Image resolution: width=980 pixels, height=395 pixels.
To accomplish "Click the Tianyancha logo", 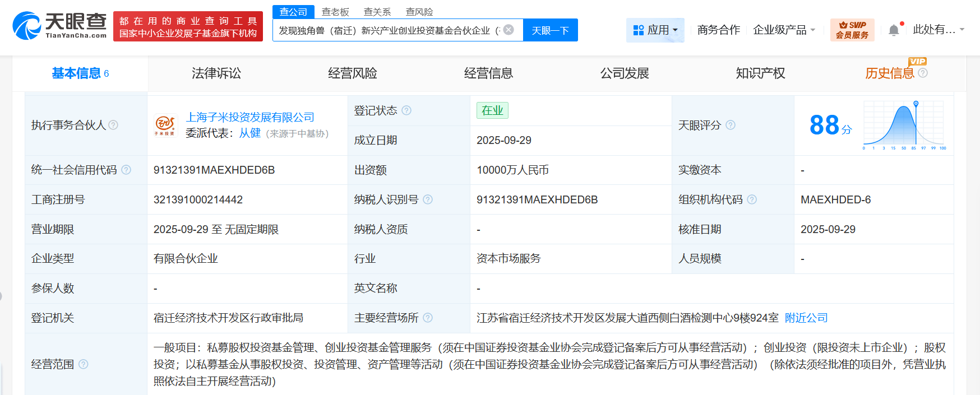I will (59, 26).
